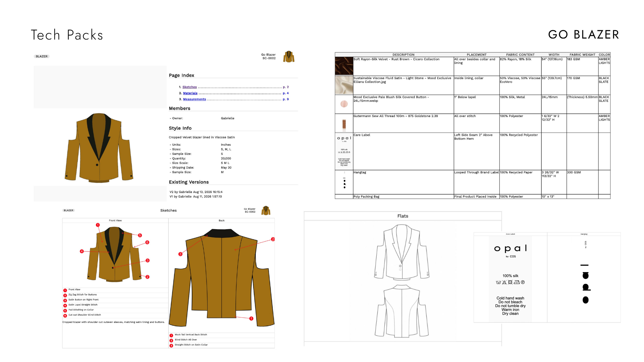Click the opal care label thumbnail in table

(344, 151)
